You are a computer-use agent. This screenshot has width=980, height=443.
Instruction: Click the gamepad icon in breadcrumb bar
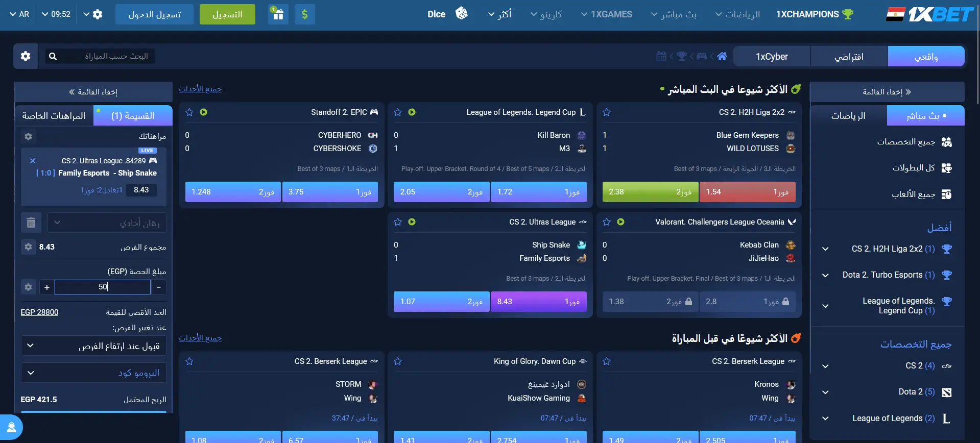pos(702,56)
